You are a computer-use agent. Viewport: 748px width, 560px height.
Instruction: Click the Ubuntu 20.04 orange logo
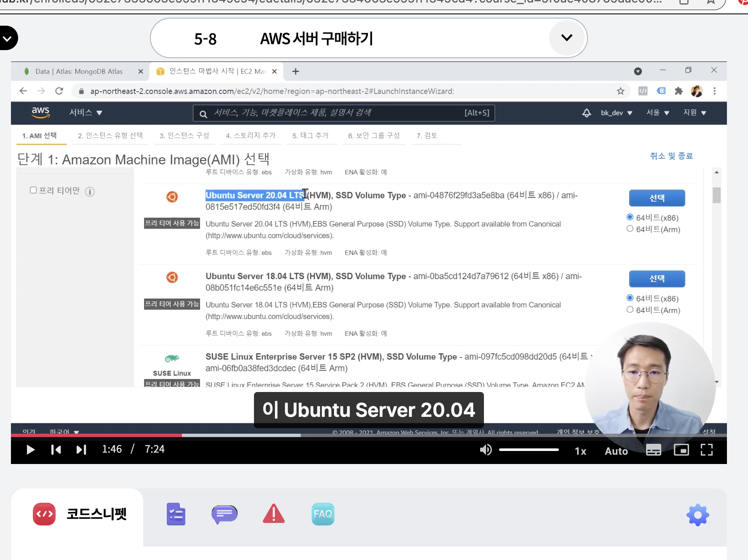172,197
